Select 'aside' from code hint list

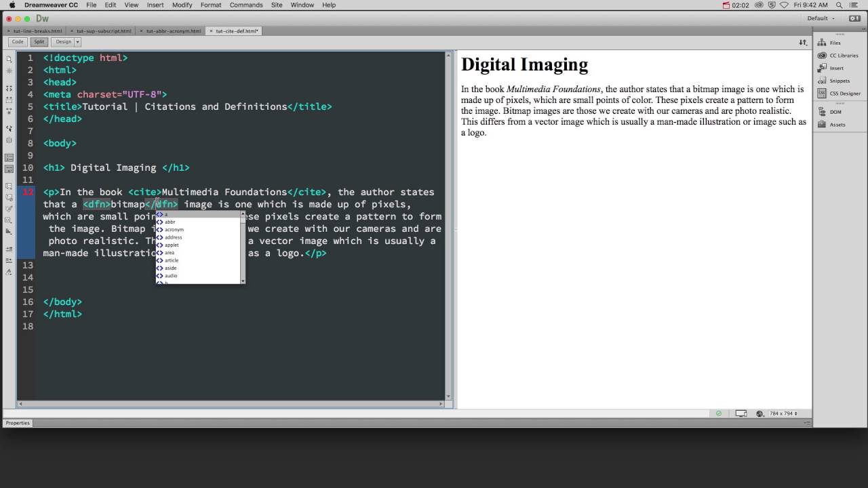199,268
